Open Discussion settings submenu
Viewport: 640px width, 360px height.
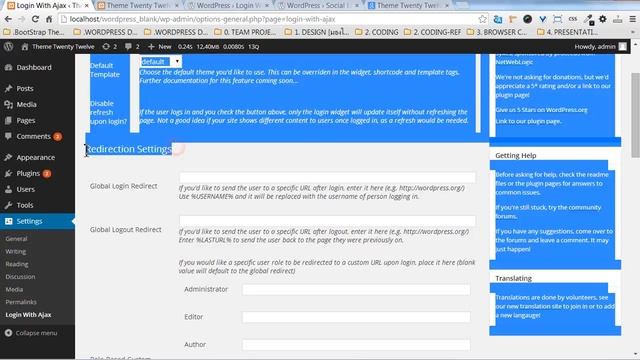tap(20, 277)
